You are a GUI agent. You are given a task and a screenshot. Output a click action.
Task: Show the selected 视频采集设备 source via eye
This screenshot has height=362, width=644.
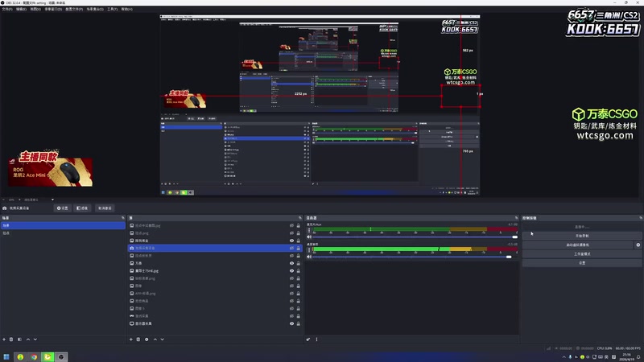click(291, 249)
